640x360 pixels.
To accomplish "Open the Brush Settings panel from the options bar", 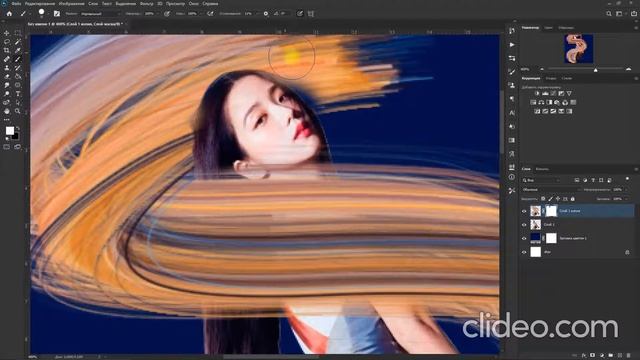I will tap(57, 13).
